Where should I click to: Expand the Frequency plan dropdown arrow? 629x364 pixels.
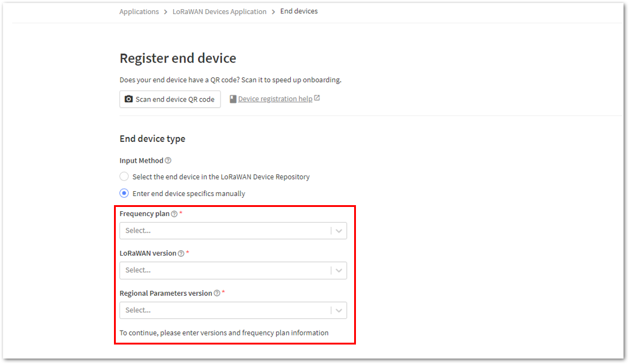tap(338, 231)
